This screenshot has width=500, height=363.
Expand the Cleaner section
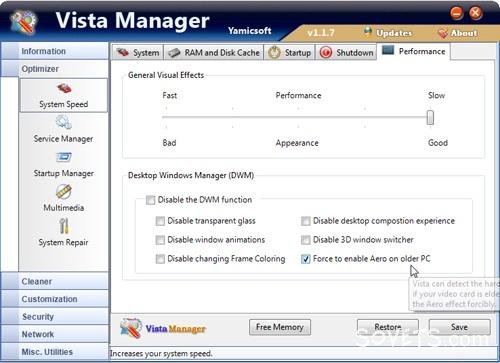(x=55, y=281)
